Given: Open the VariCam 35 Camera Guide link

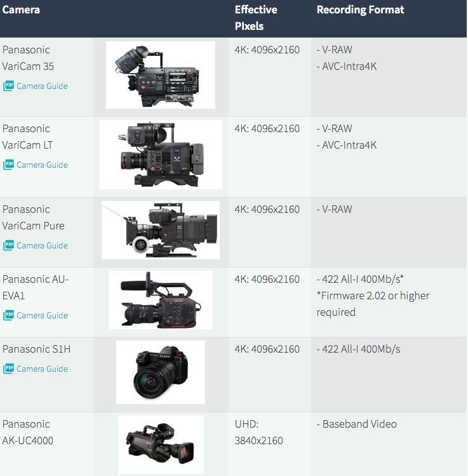Looking at the screenshot, I should coord(42,86).
